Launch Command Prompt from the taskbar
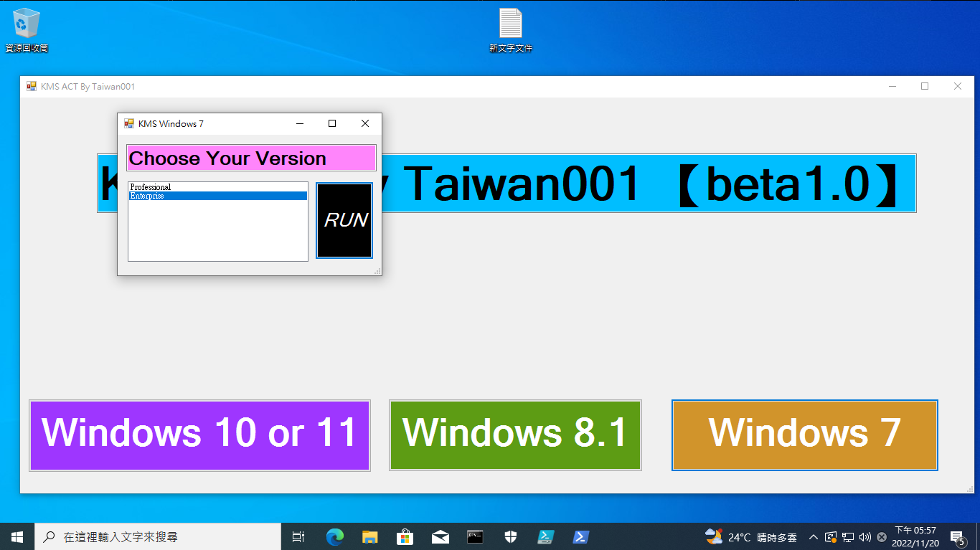Viewport: 980px width, 550px height. pyautogui.click(x=475, y=536)
